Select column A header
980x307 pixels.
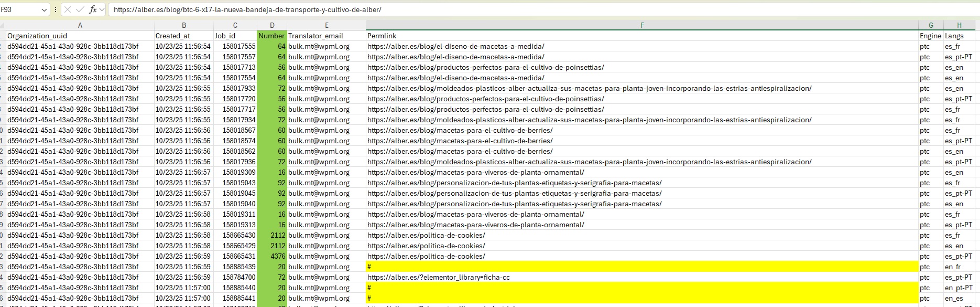80,25
